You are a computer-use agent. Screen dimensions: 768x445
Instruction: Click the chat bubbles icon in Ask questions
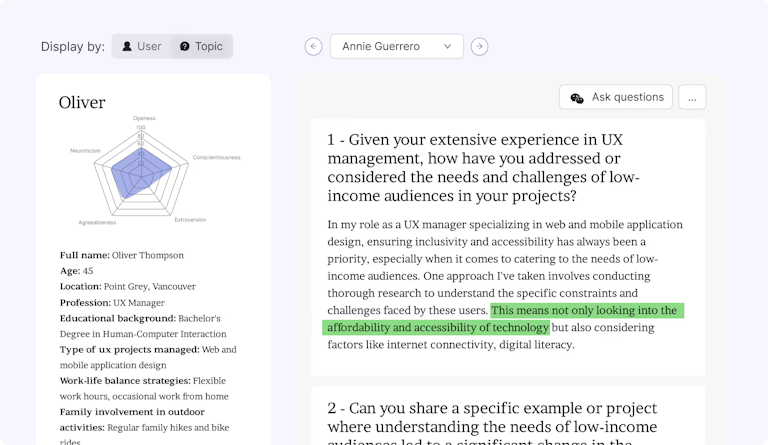point(577,98)
